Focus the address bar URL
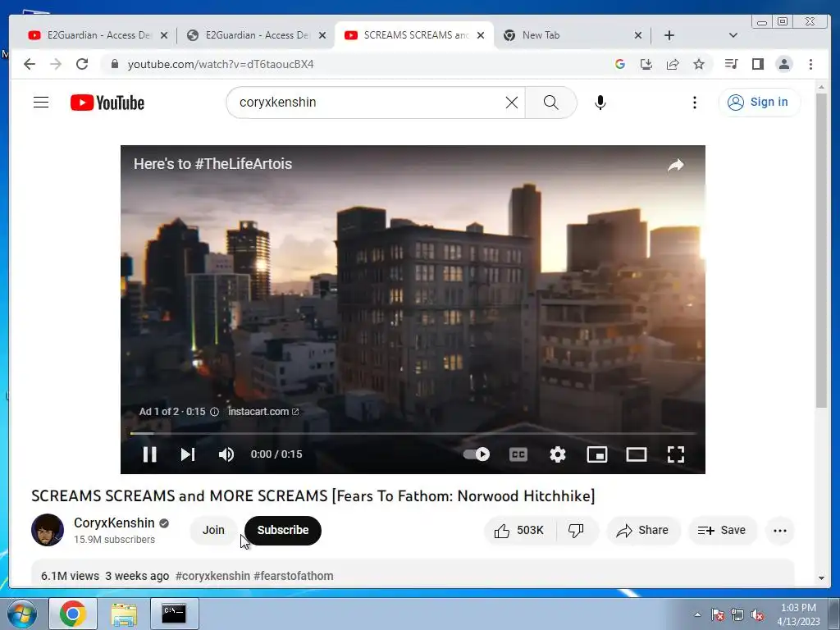Viewport: 840px width, 630px height. (221, 64)
